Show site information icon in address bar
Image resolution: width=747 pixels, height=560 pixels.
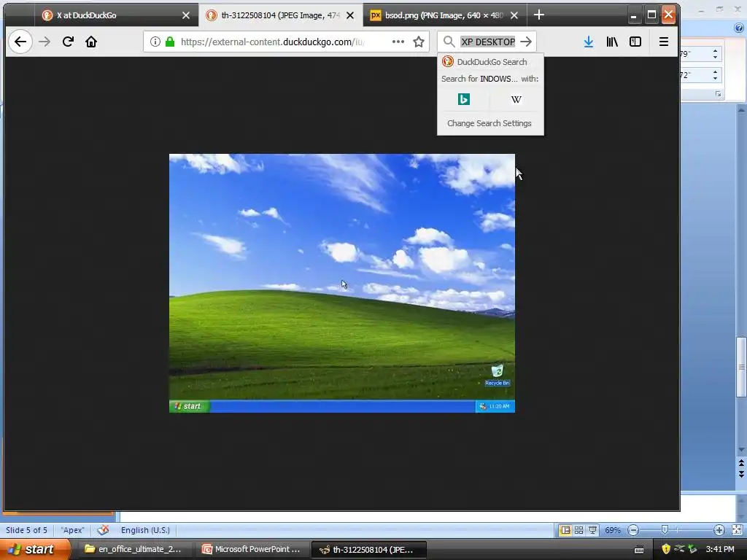coord(155,42)
